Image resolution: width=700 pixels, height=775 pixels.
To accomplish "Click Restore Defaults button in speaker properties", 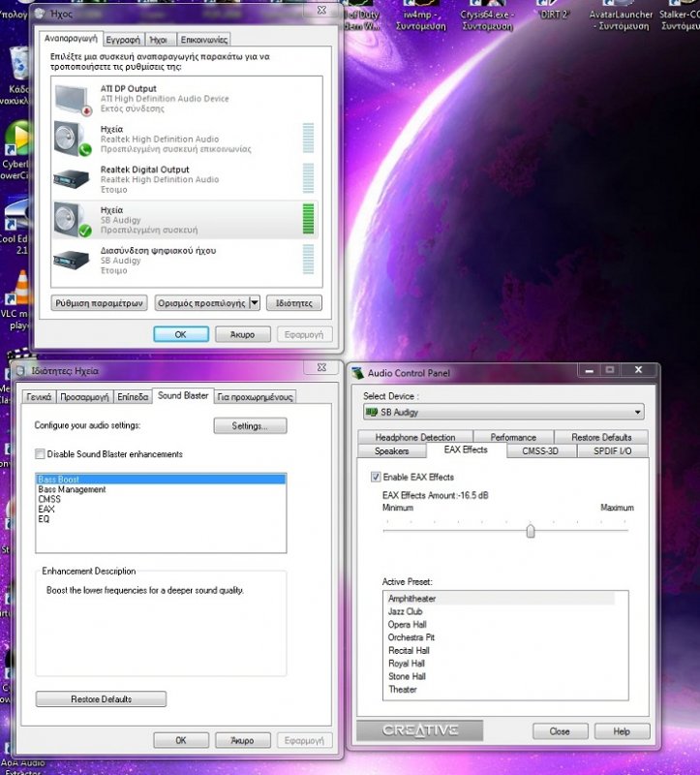I will pyautogui.click(x=101, y=698).
